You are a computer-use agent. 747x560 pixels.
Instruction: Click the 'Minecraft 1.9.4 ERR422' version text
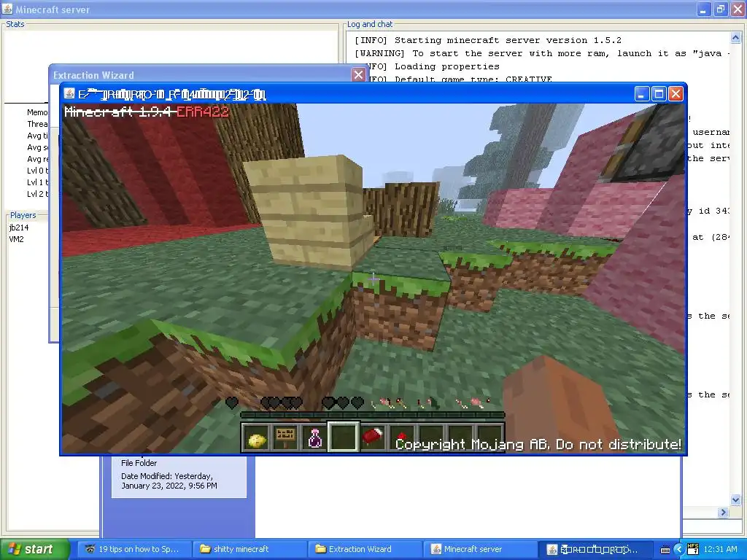point(146,112)
